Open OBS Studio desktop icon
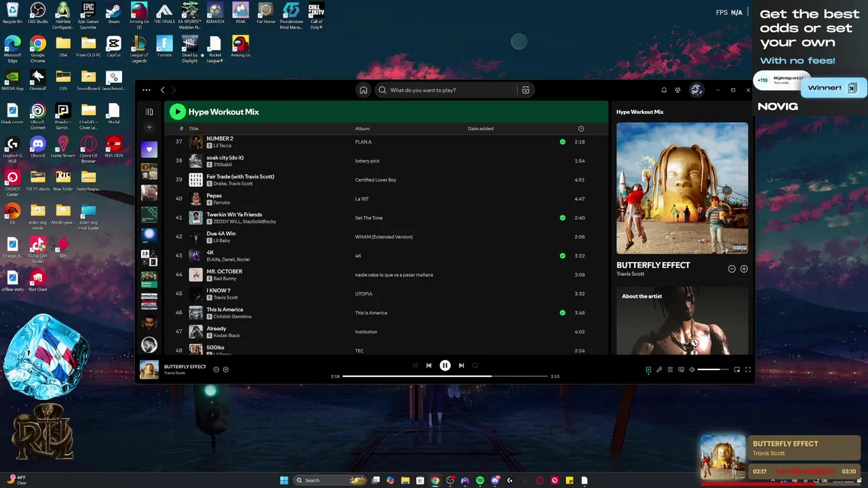 point(38,14)
